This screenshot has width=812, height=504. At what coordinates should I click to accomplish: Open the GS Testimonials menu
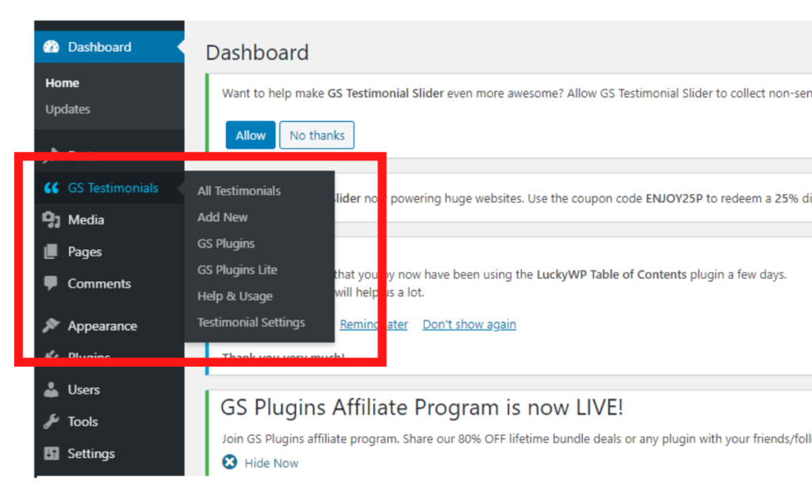pyautogui.click(x=109, y=188)
